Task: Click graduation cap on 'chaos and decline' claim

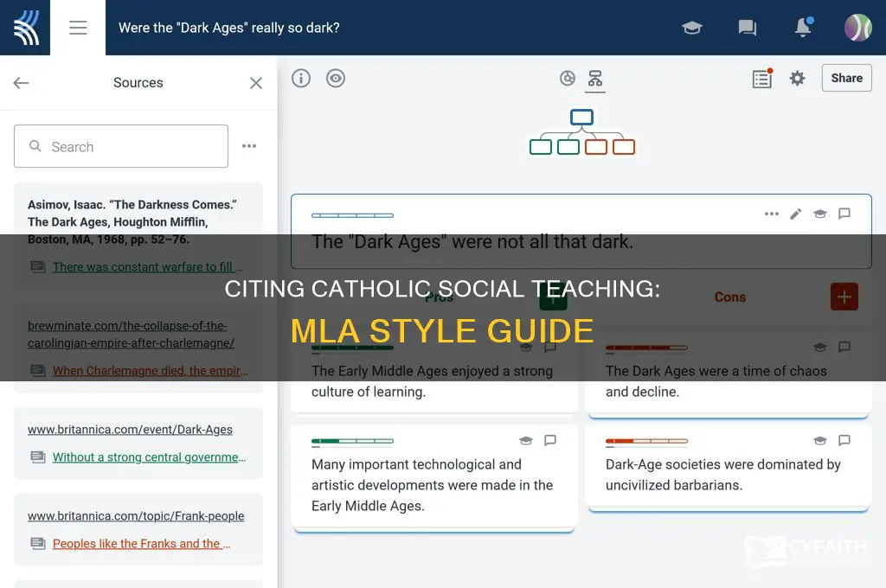Action: coord(820,347)
